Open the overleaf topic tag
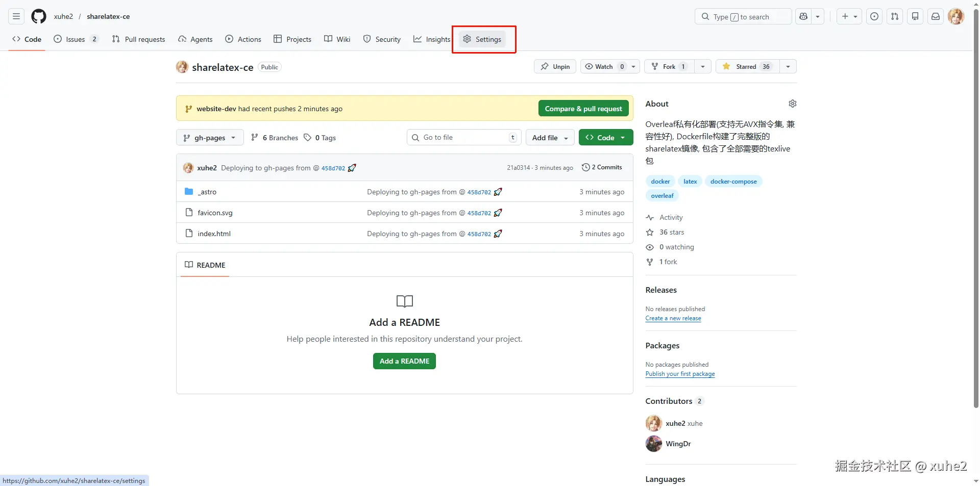This screenshot has width=980, height=486. pyautogui.click(x=662, y=196)
